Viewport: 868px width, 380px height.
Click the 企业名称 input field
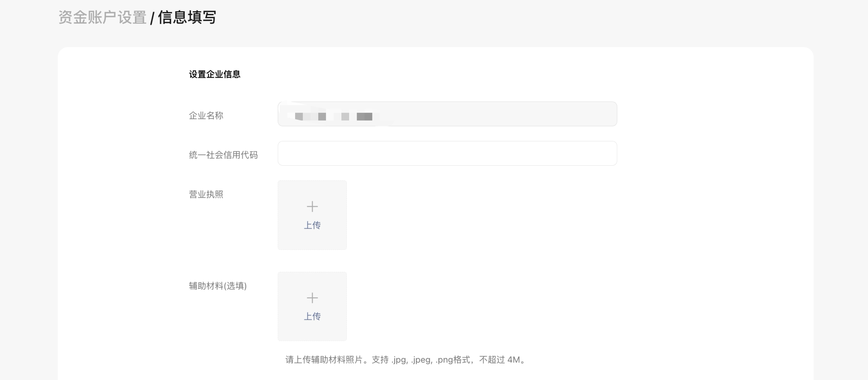tap(447, 114)
